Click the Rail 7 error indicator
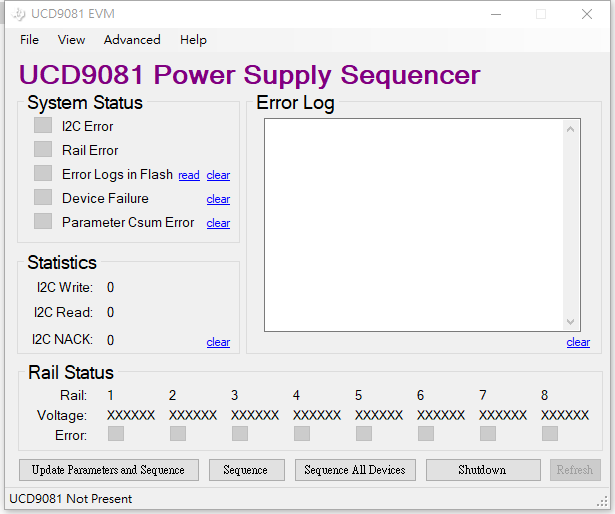Screen dimensions: 615x514 (x=488, y=434)
